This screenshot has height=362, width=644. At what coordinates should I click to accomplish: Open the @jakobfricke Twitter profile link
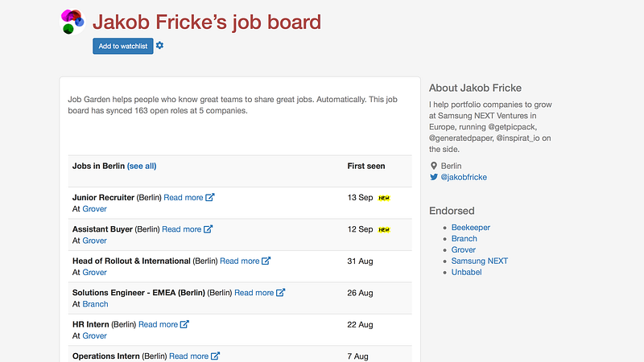pyautogui.click(x=464, y=177)
